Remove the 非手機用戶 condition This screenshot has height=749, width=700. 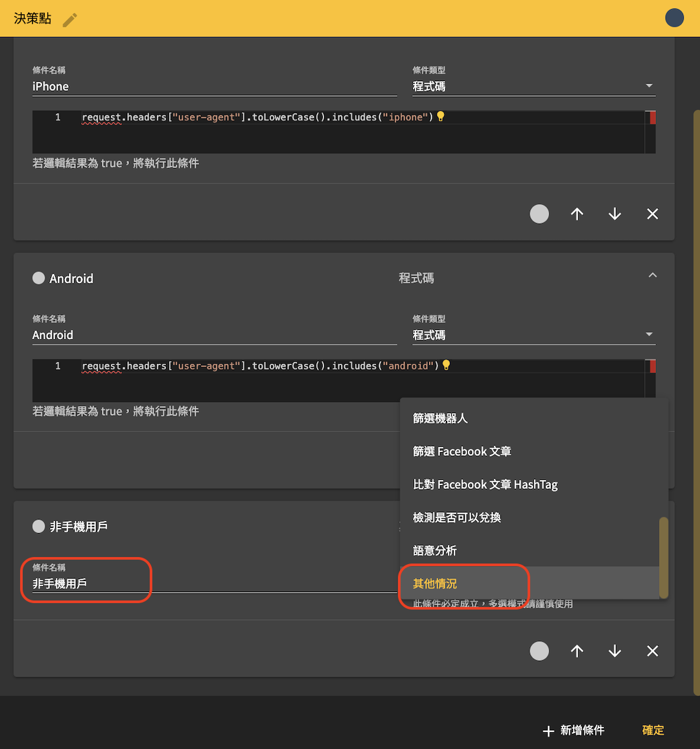pos(652,651)
